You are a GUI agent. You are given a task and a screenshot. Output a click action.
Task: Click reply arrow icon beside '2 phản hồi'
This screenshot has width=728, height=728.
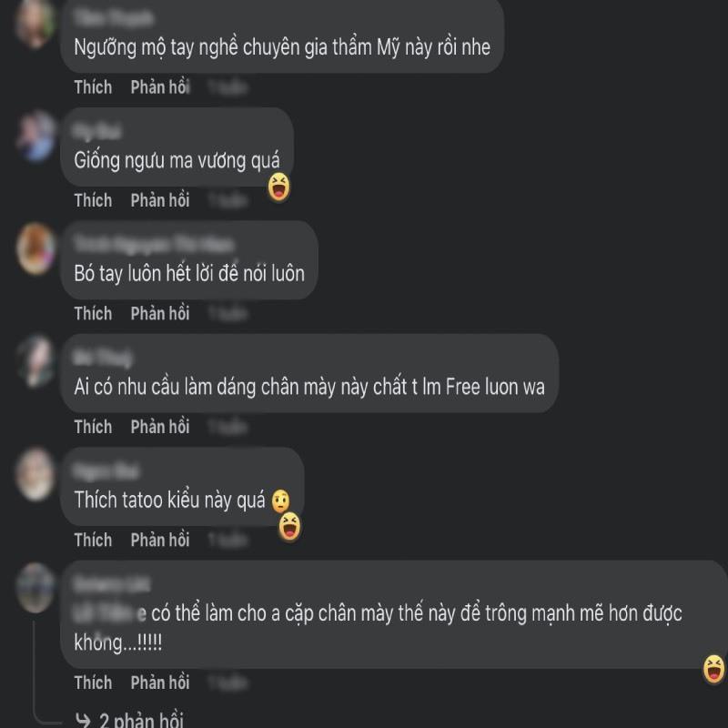point(83,720)
